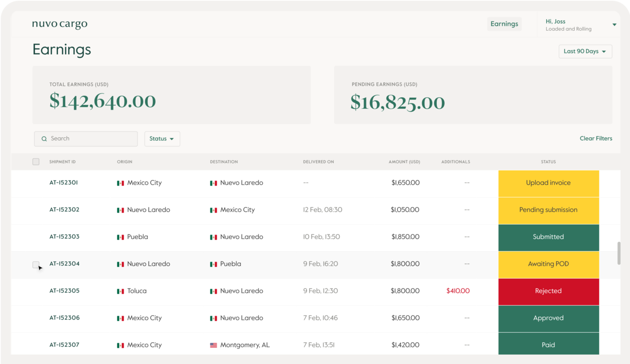Image resolution: width=630 pixels, height=364 pixels.
Task: Open shipment AT-152305 details
Action: click(65, 291)
